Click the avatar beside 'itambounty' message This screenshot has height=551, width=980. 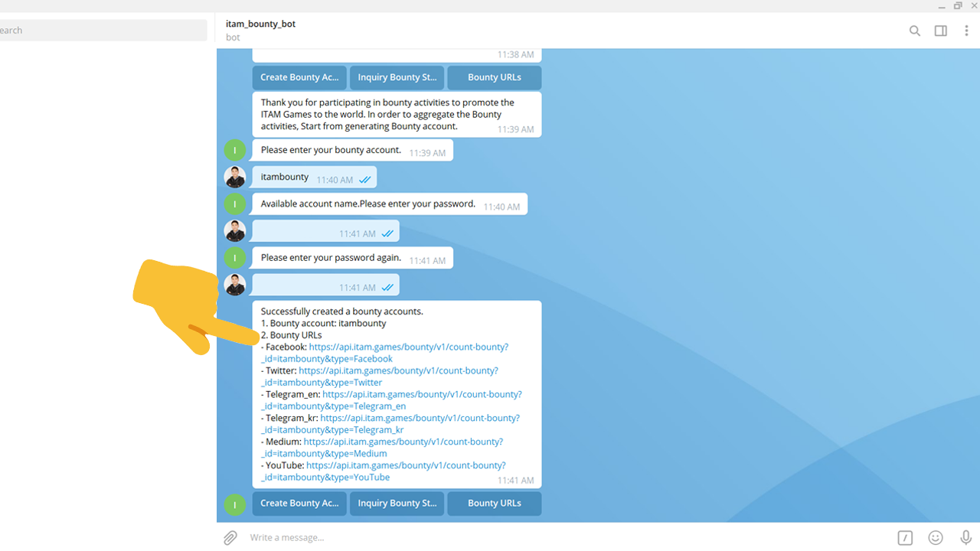click(235, 177)
